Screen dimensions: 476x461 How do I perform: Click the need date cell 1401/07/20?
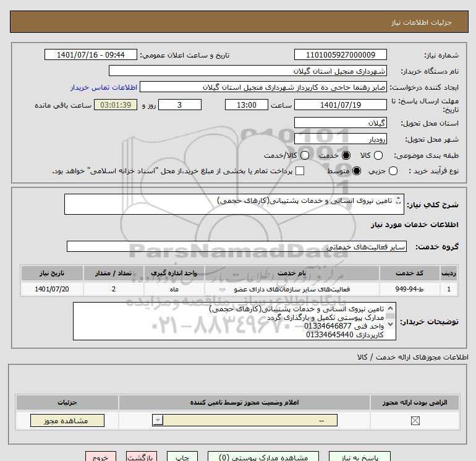[52, 289]
